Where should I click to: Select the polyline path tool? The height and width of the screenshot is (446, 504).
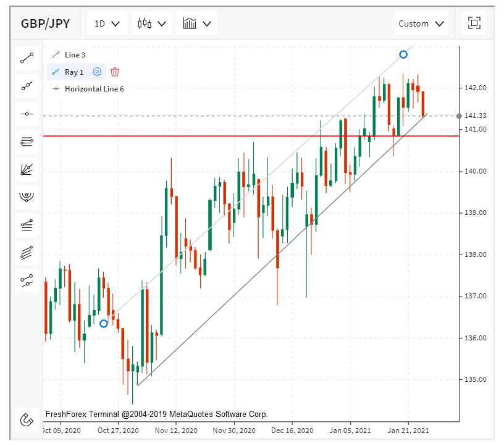point(27,280)
